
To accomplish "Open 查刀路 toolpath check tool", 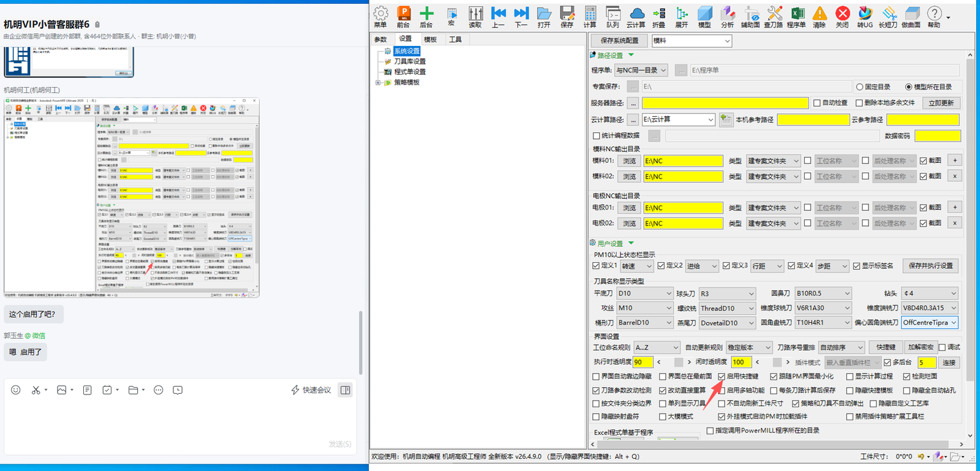I will [x=774, y=17].
